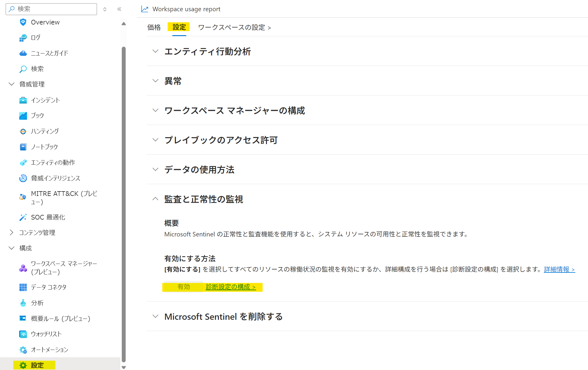Click the インシデント briefcase icon
The image size is (588, 370).
pos(23,100)
